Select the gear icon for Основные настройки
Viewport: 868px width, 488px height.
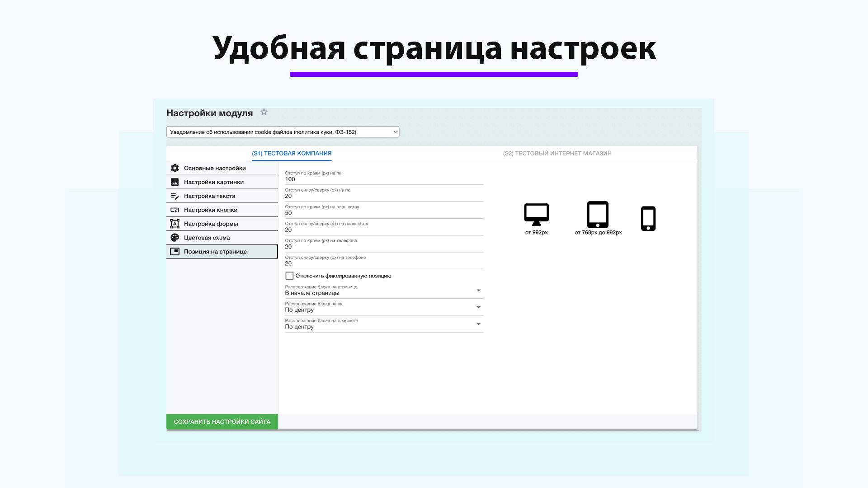(x=175, y=168)
